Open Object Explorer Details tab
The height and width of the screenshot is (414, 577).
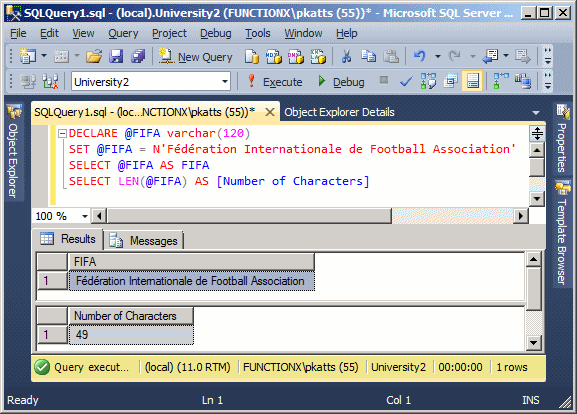(x=339, y=112)
